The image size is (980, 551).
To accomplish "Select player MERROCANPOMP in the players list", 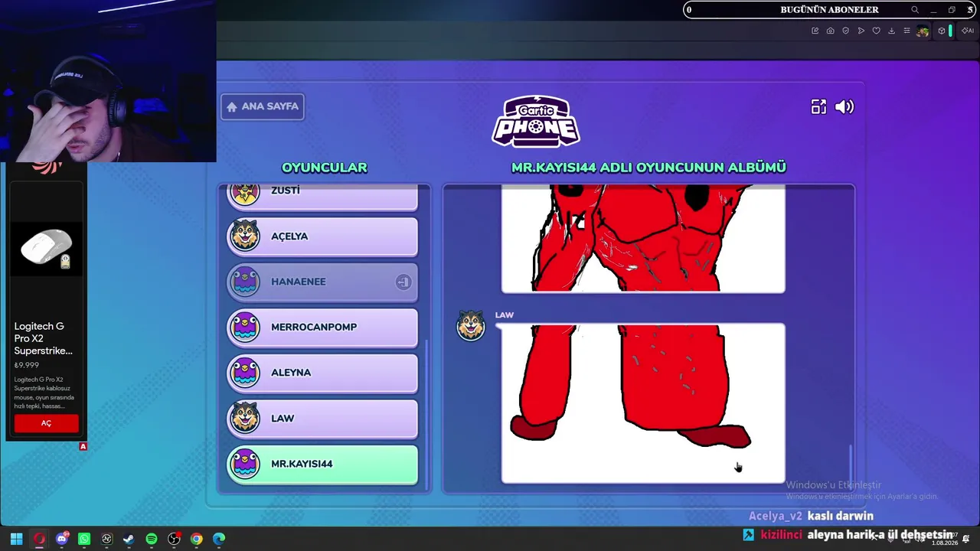I will [x=322, y=328].
